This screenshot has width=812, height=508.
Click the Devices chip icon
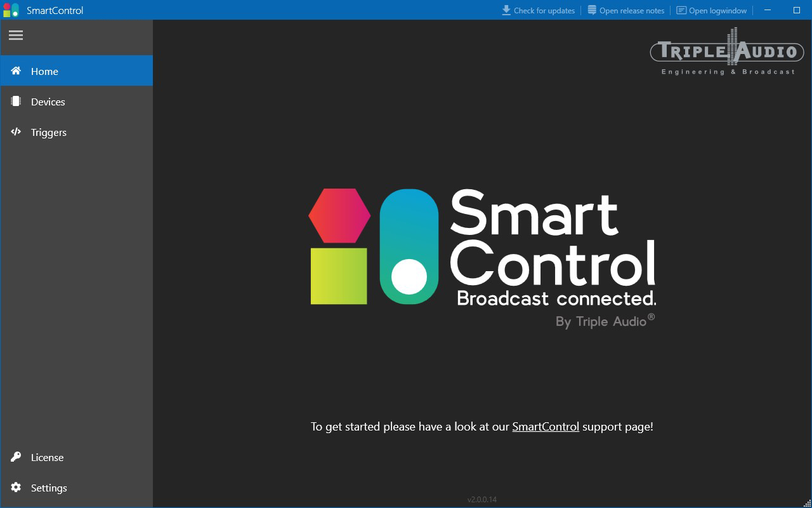(16, 101)
